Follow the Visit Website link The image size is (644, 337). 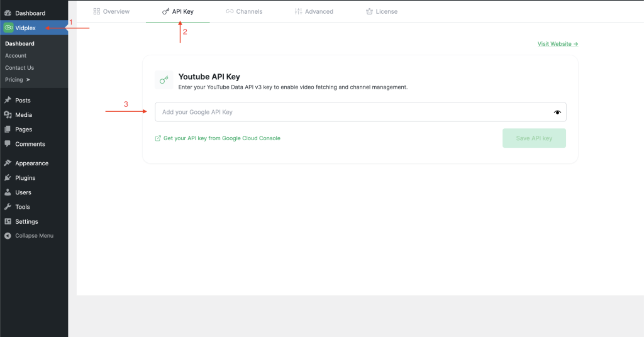(x=557, y=44)
